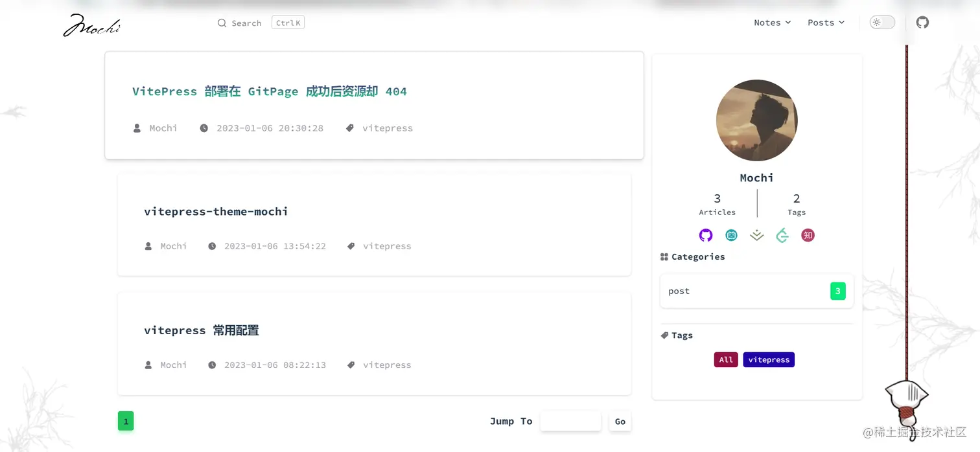
Task: Click the author icon on the GitPage 404 post
Action: [137, 128]
